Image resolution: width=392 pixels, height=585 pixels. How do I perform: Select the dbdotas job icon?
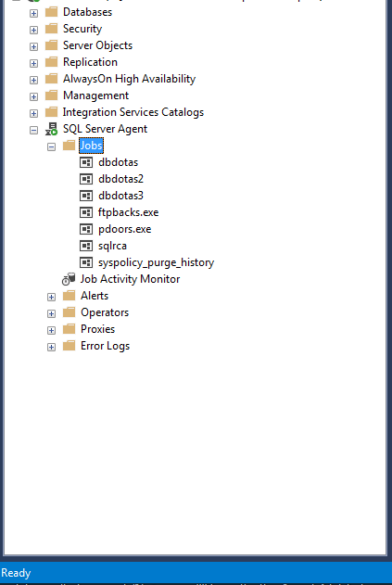tap(86, 162)
